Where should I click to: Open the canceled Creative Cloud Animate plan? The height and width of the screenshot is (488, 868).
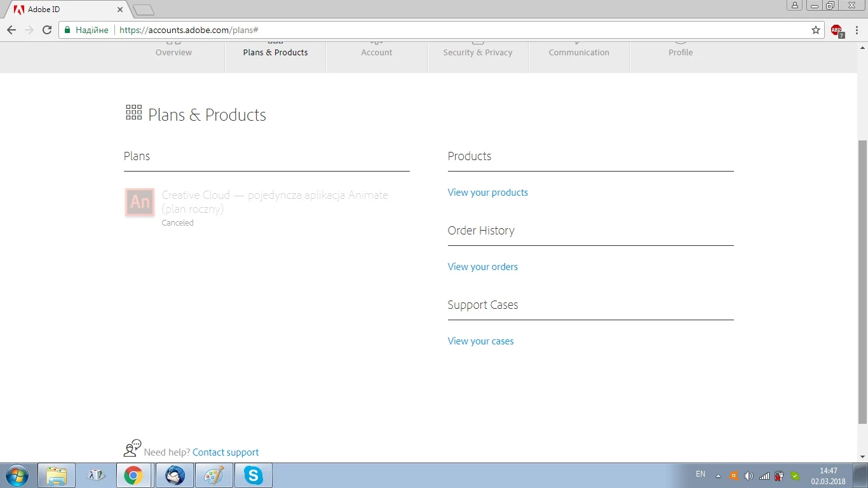tap(275, 202)
